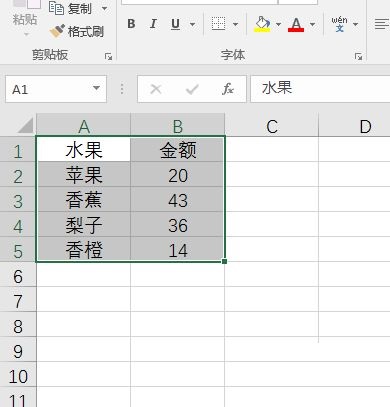The image size is (390, 407).
Task: Click cell containing 香蕉
Action: click(x=83, y=200)
